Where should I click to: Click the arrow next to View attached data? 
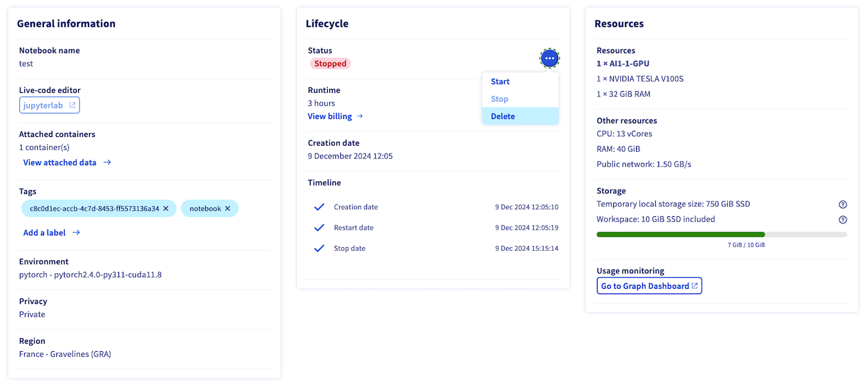(x=107, y=163)
